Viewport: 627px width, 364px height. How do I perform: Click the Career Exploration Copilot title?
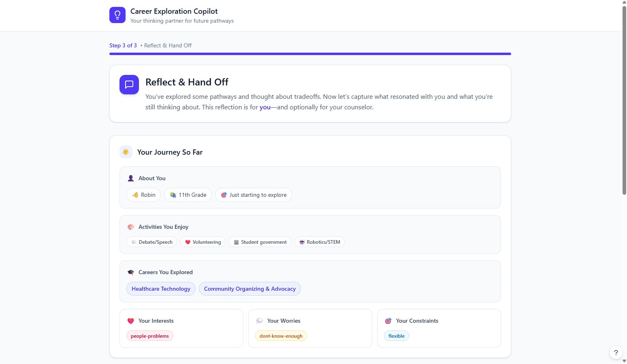[174, 11]
